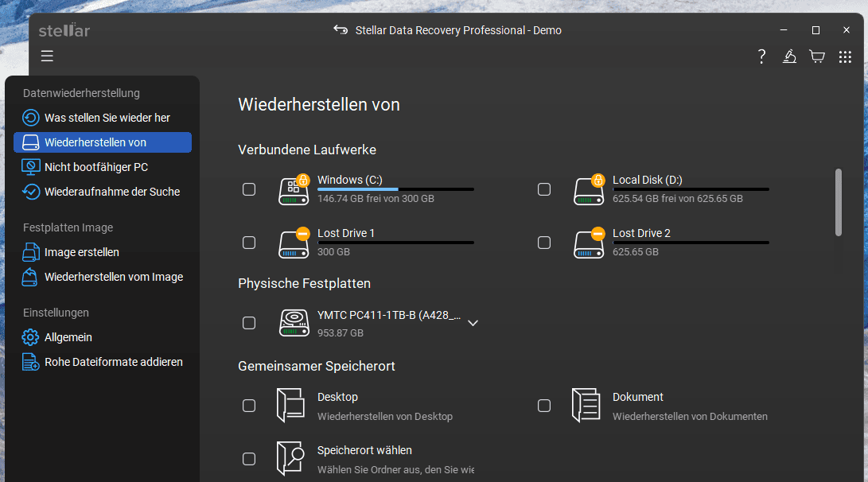Screen dimensions: 868x482
Task: Open the help question mark icon
Action: coord(761,56)
